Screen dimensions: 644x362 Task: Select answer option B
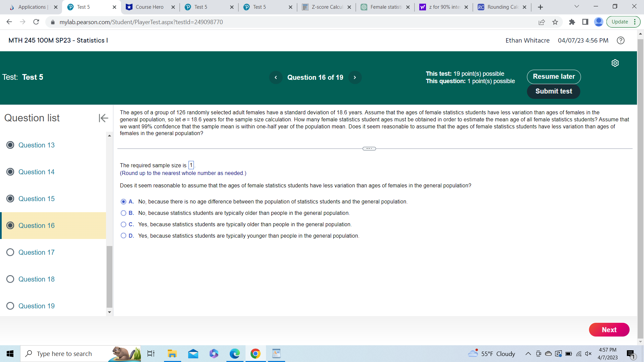click(123, 213)
